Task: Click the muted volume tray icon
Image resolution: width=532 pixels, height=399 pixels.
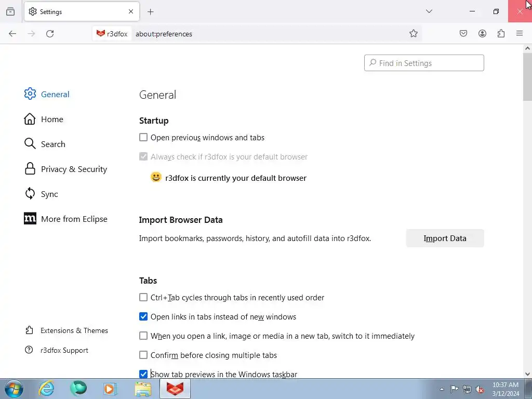Action: pos(480,389)
